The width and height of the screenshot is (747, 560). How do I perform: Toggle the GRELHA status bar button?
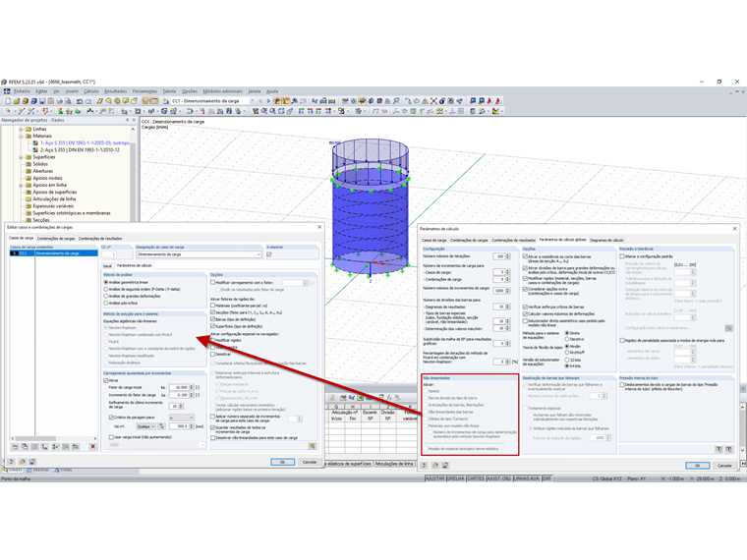(455, 478)
